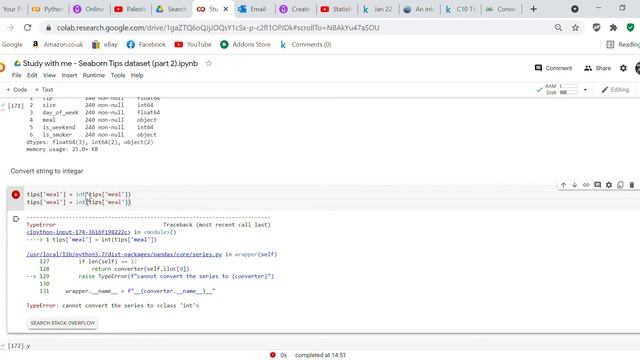Click second code line tips['meal']

(x=79, y=202)
